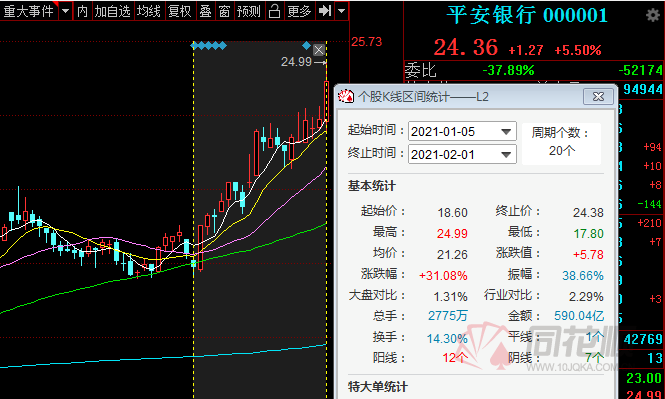
Task: Click the 最高 value 24.99 in dialog
Action: [x=452, y=234]
